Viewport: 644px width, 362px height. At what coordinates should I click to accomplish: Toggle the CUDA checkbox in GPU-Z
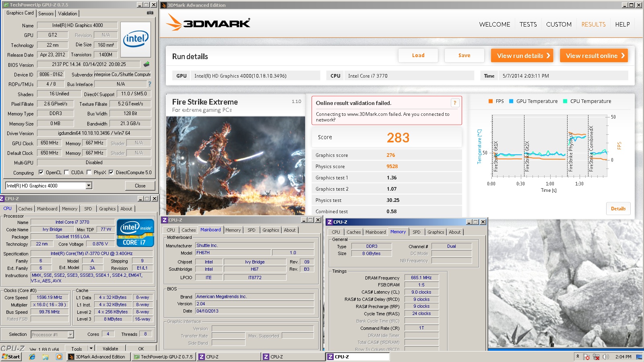click(x=66, y=172)
